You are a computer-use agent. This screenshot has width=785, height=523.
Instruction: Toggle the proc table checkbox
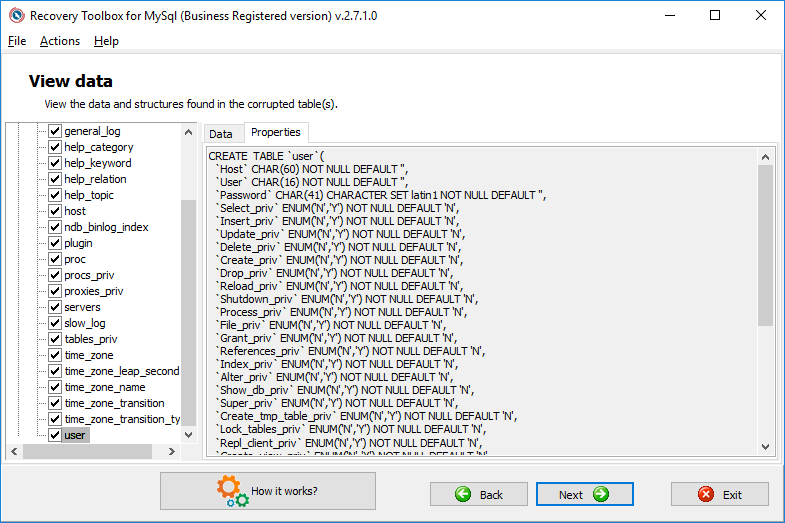coord(55,259)
